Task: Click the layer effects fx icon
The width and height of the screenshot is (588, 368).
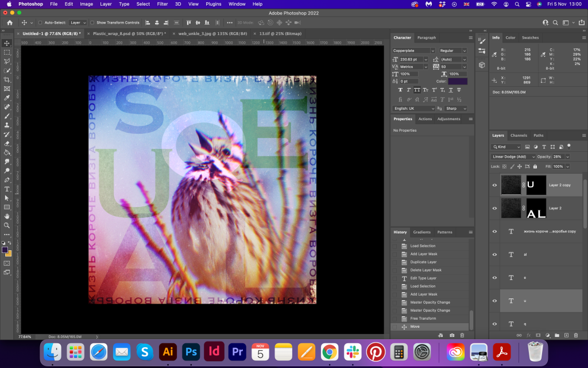Action: [528, 335]
